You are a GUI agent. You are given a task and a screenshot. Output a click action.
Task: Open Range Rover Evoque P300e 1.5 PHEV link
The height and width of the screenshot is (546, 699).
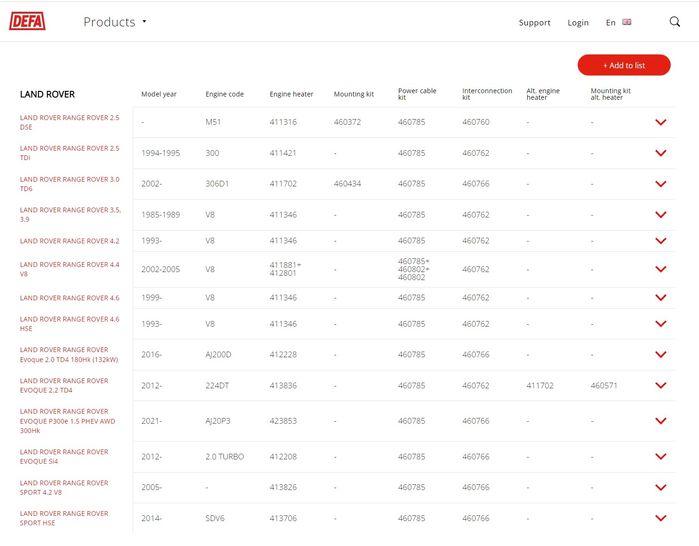[x=67, y=421]
